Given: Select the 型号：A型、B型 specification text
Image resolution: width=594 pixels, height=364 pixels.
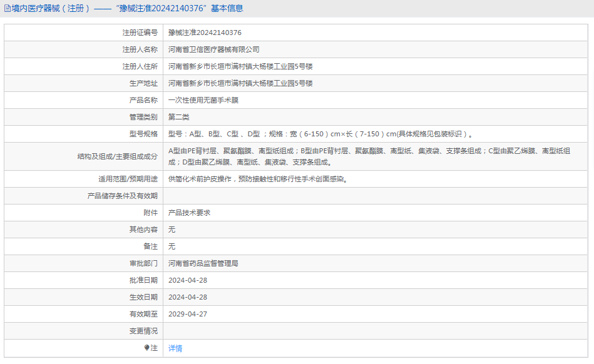Looking at the screenshot, I should pyautogui.click(x=320, y=134).
